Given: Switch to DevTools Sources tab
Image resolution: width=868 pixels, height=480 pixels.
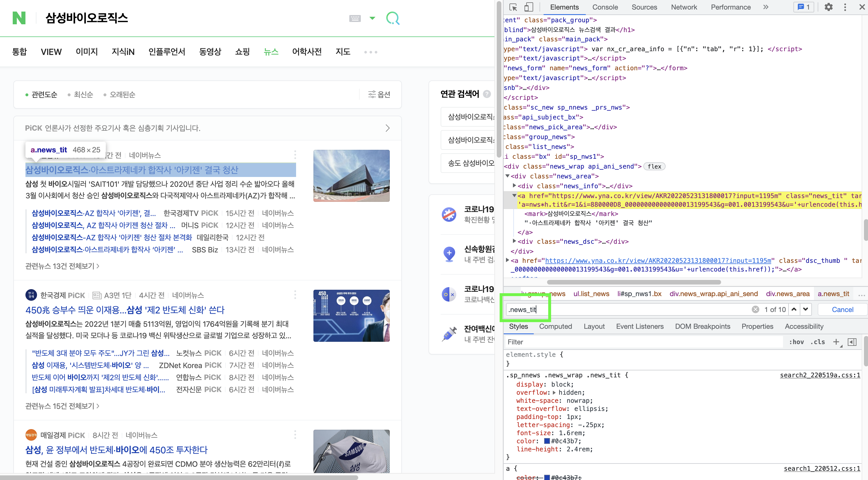Looking at the screenshot, I should tap(644, 7).
